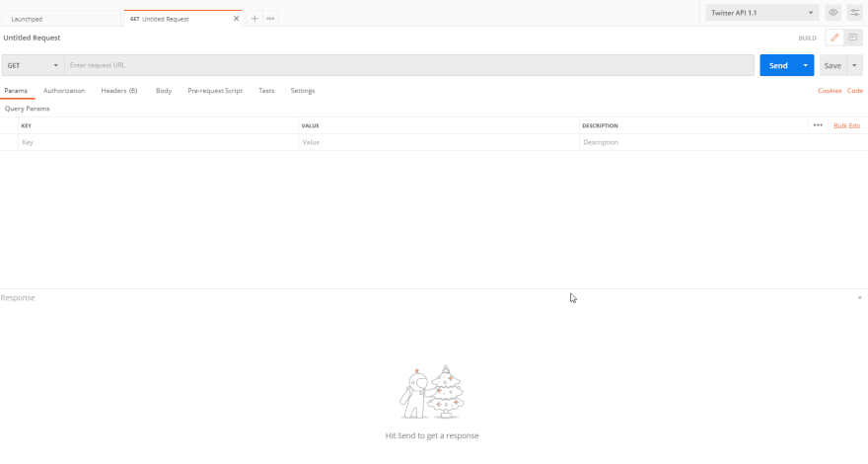Click the blue Send button
868x464 pixels.
pos(778,65)
